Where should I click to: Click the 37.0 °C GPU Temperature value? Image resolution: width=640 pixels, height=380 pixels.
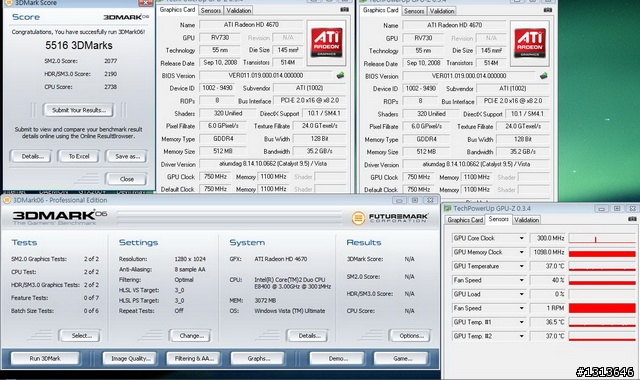pos(548,266)
